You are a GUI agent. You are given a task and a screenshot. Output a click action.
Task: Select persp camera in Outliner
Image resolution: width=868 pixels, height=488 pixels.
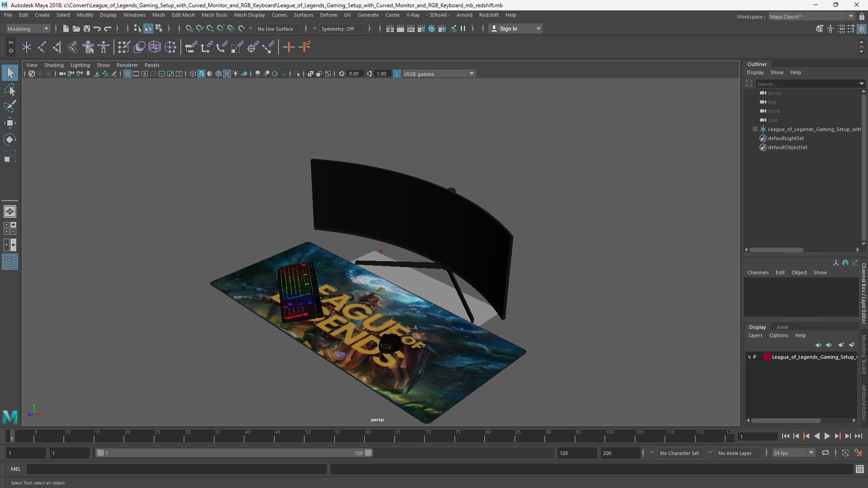774,93
